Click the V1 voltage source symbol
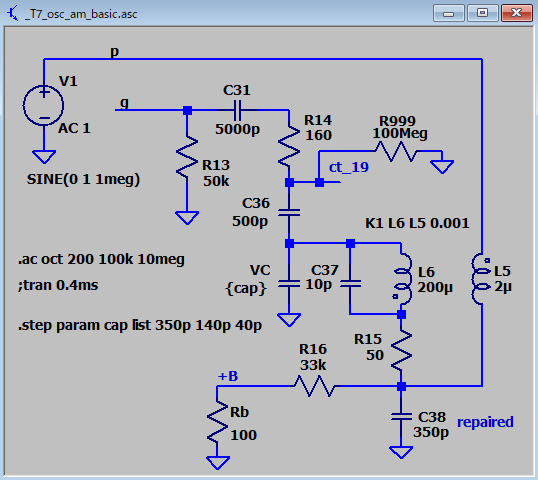This screenshot has height=480, width=538. tap(44, 105)
